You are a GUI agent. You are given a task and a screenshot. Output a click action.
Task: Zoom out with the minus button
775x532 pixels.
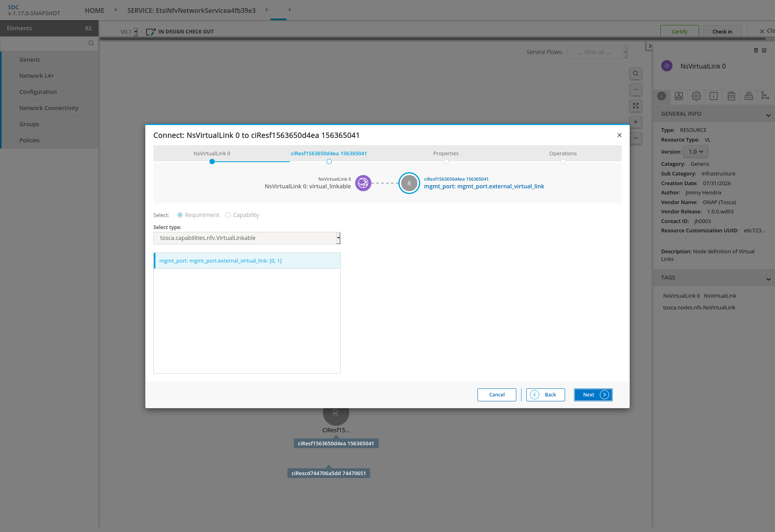click(x=636, y=138)
